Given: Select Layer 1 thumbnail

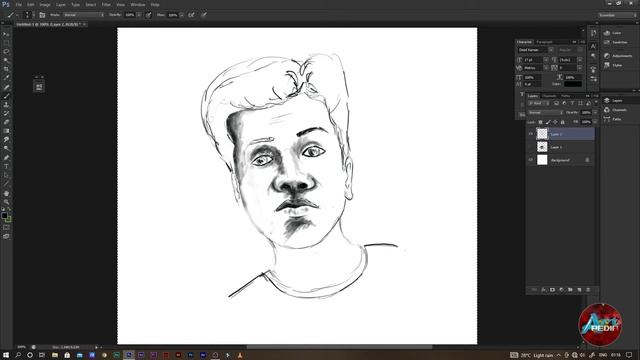Looking at the screenshot, I should [542, 147].
